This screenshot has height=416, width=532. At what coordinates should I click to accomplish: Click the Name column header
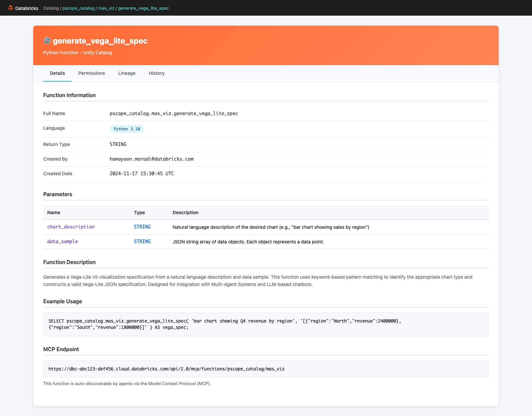[54, 212]
